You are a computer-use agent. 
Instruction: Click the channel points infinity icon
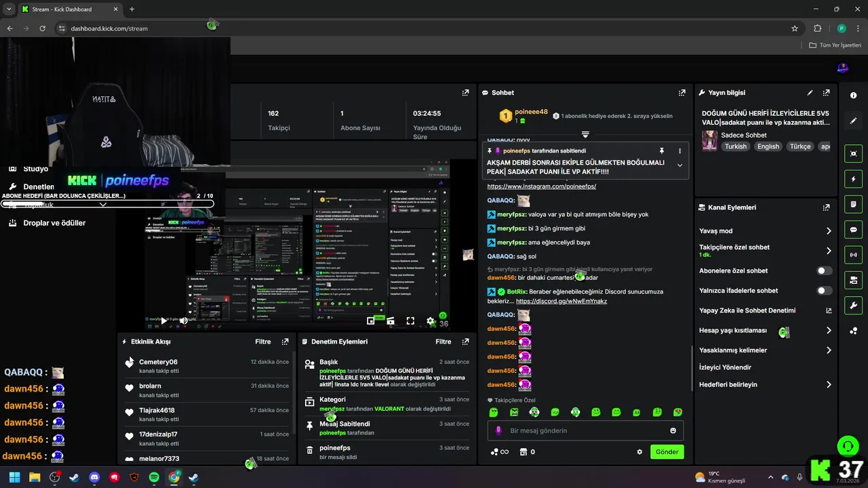click(x=500, y=452)
